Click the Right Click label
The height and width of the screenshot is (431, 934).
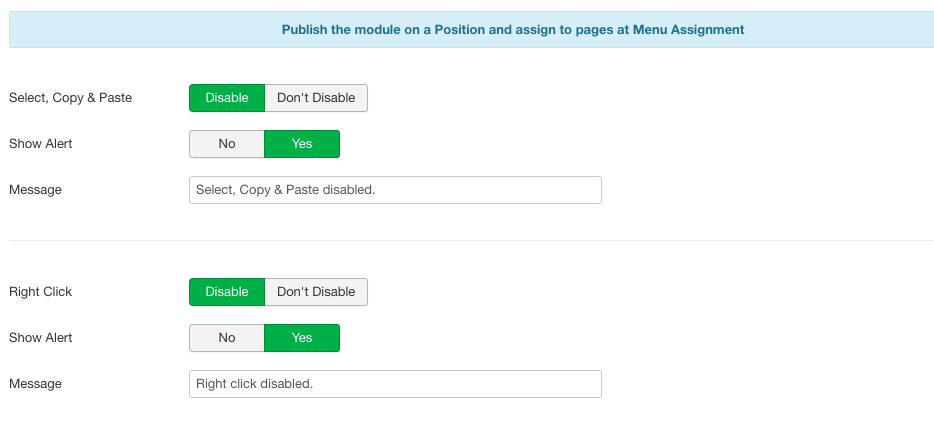(x=41, y=292)
